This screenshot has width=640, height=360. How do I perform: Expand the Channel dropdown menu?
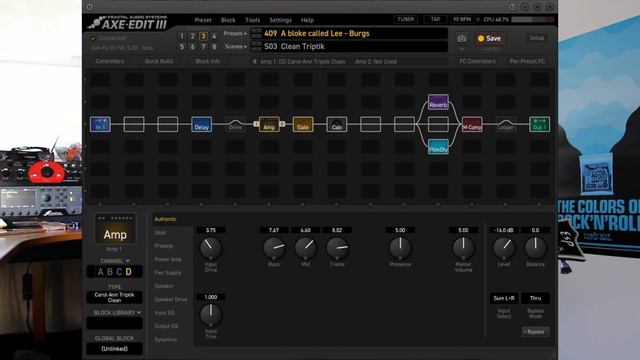point(115,261)
